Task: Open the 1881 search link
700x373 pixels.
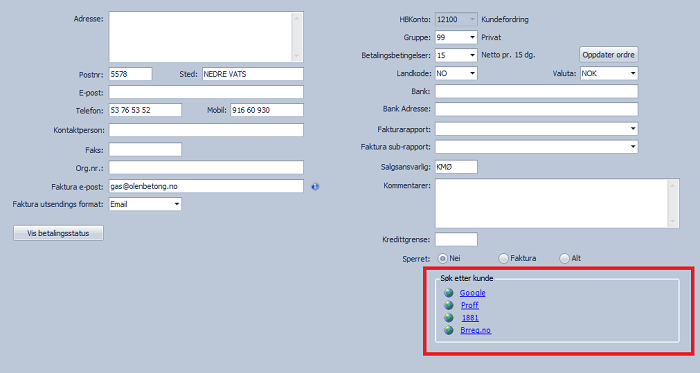Action: click(x=470, y=318)
